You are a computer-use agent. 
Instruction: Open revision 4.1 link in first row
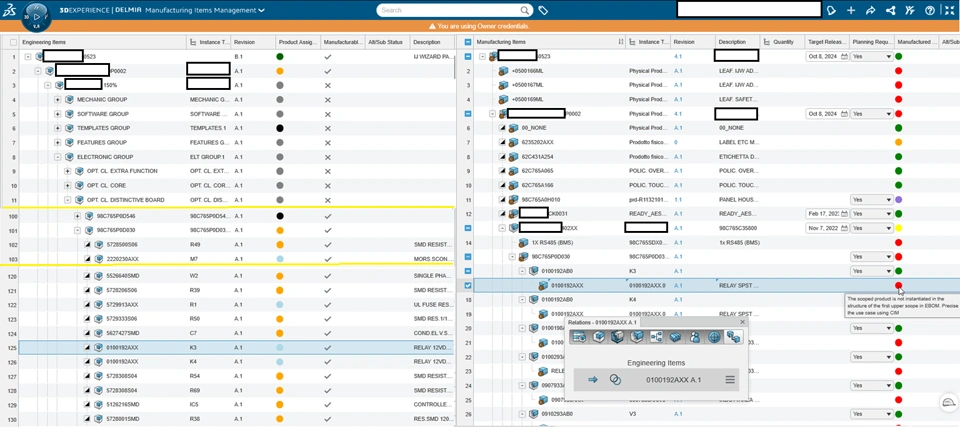point(678,56)
